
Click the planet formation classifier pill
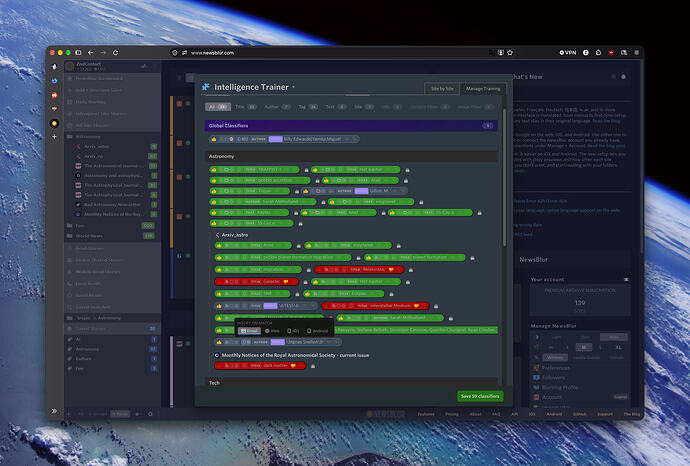(x=415, y=257)
